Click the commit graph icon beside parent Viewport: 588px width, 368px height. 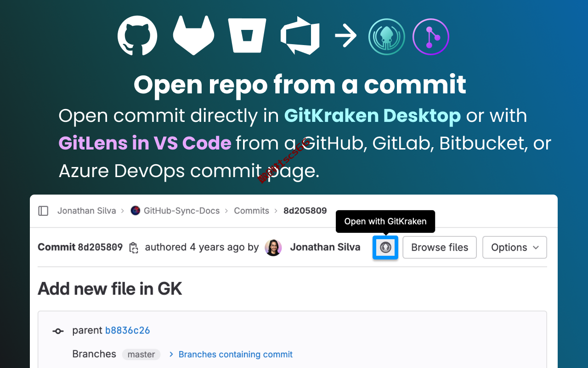(x=58, y=331)
